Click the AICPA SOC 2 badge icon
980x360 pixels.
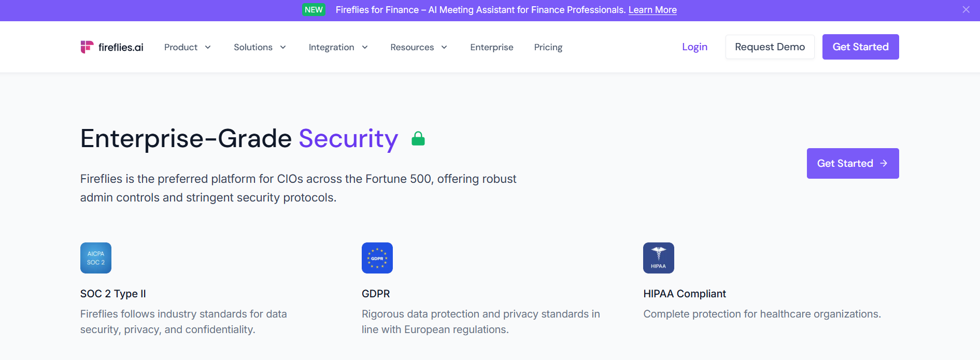pos(96,258)
